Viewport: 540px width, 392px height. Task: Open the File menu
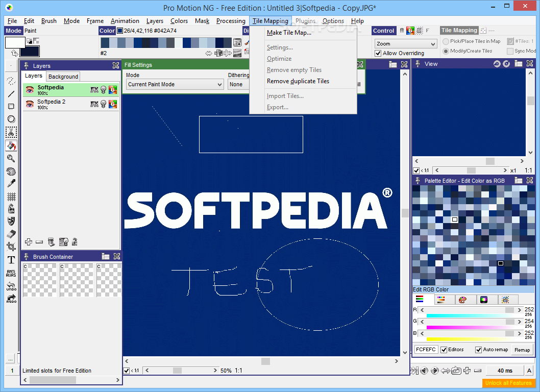[12, 20]
